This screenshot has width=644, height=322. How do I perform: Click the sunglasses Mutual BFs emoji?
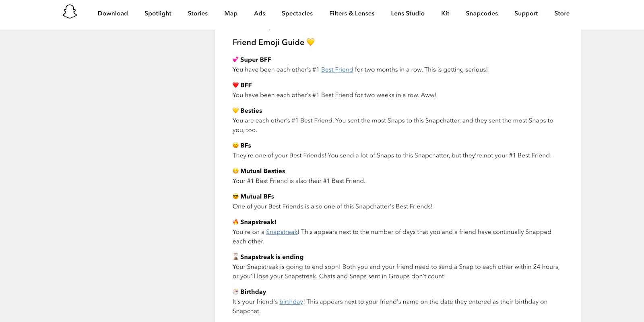pos(235,196)
